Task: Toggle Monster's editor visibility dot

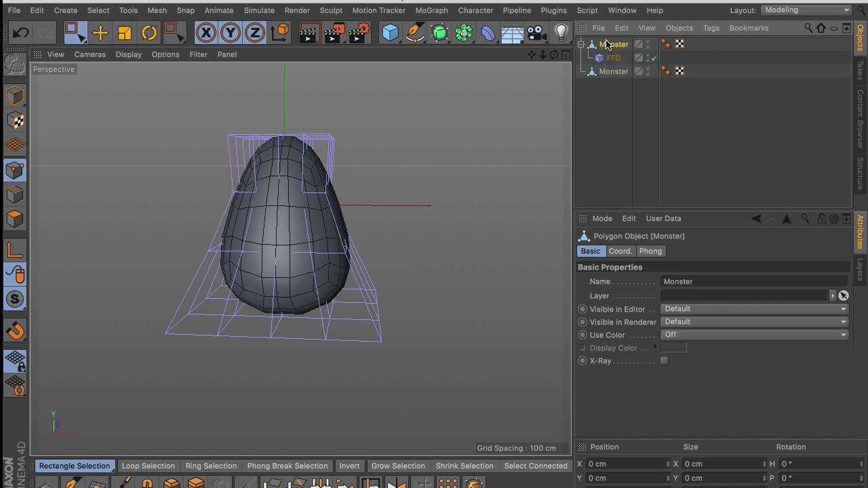Action: pos(646,41)
